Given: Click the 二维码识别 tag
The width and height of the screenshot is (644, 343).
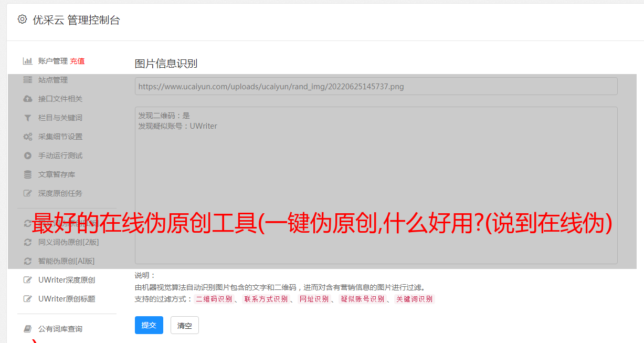Looking at the screenshot, I should (x=214, y=299).
